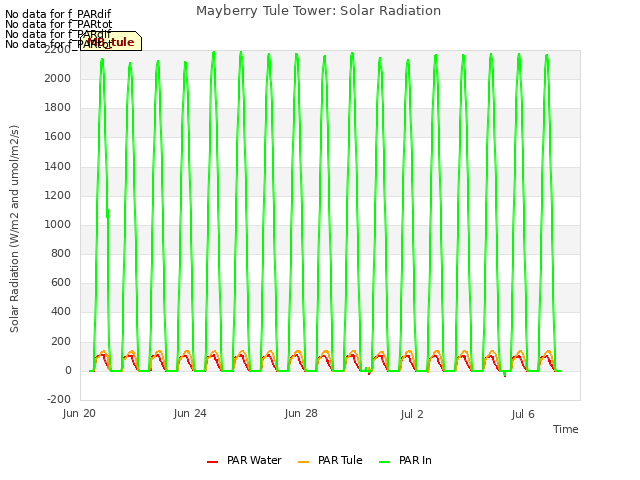Click the Jun 24 x-axis tick label

190,413
